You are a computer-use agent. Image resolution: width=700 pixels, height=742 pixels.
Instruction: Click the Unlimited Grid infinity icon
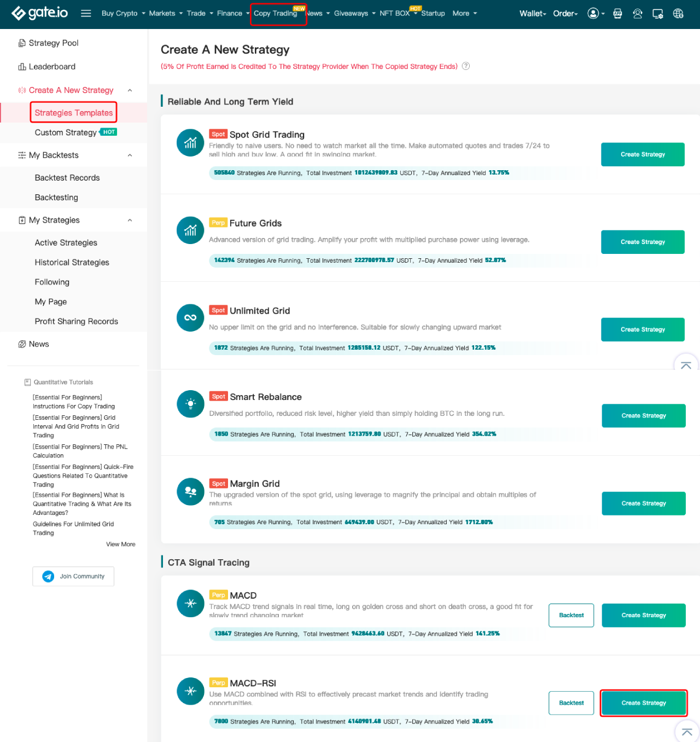click(190, 317)
